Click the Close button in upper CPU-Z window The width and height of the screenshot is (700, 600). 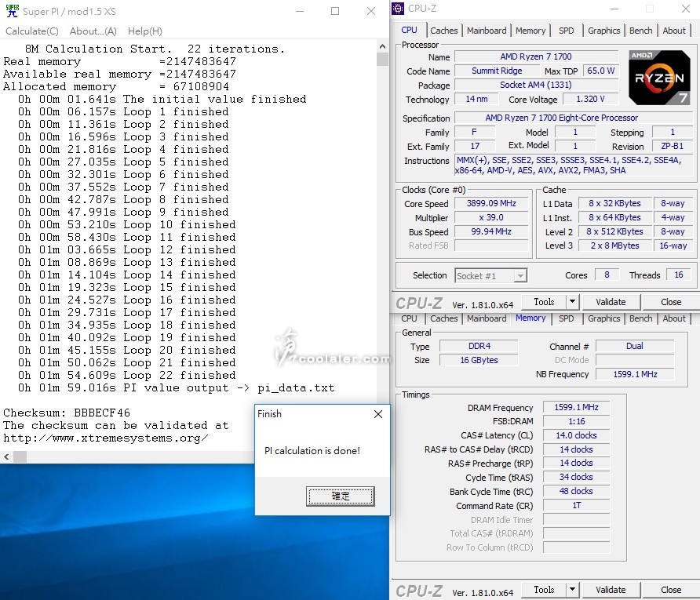coord(671,302)
